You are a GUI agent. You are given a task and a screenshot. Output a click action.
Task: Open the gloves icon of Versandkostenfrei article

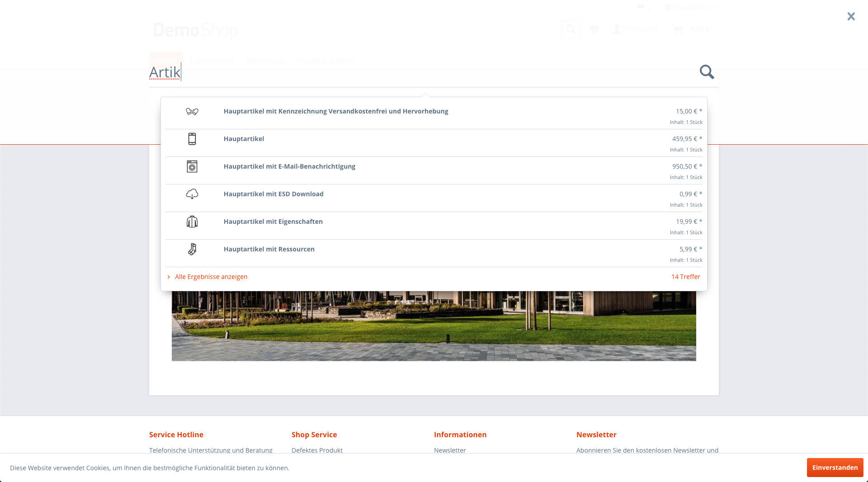tap(192, 111)
